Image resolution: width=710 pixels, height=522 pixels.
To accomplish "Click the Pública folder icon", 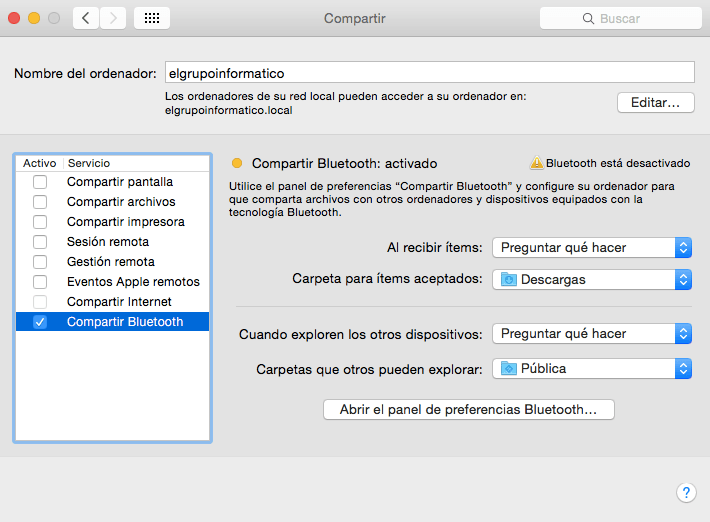I will click(509, 369).
